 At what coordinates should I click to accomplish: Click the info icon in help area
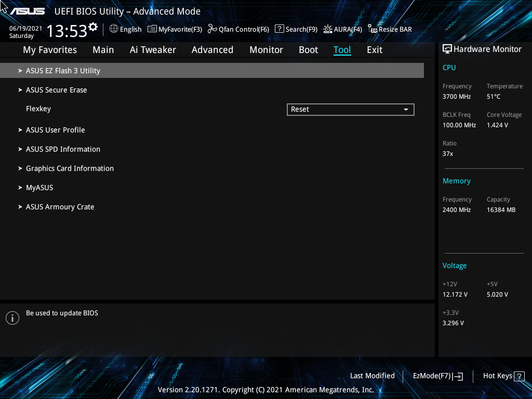coord(12,317)
